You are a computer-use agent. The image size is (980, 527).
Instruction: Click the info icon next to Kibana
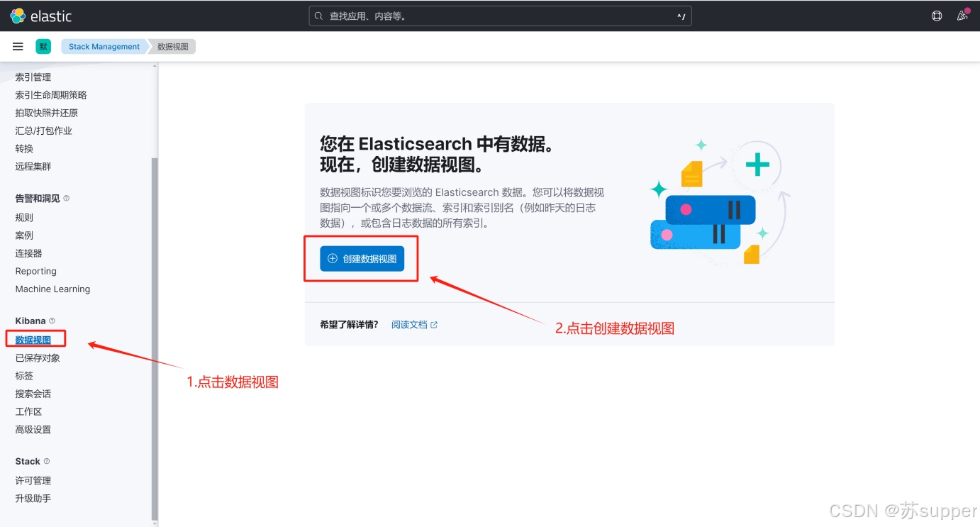pyautogui.click(x=52, y=321)
